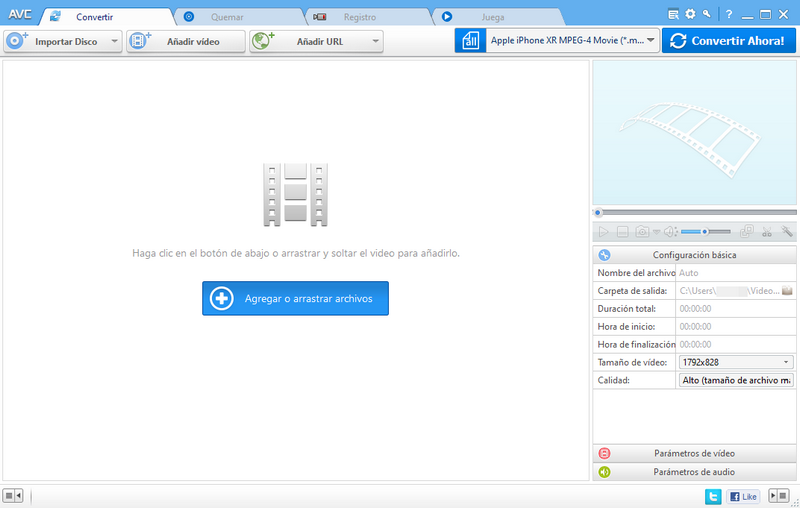The height and width of the screenshot is (508, 800).
Task: Click Hora de inicio time value
Action: tap(695, 326)
